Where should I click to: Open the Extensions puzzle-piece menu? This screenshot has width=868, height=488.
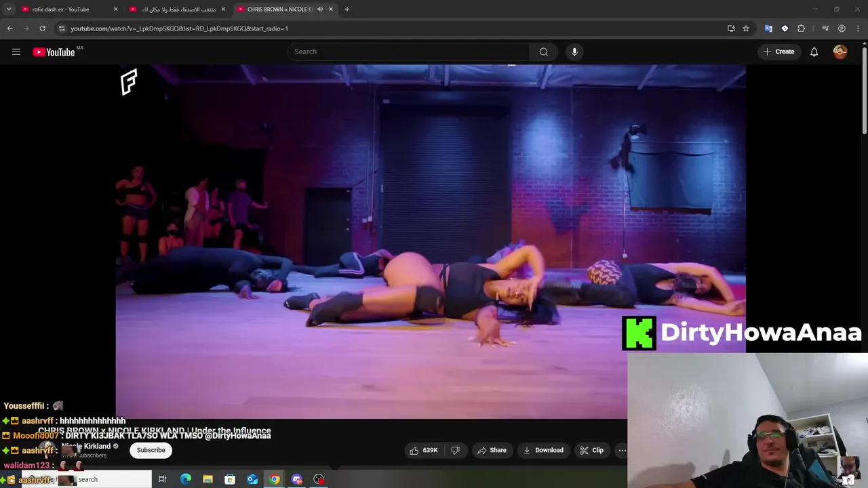[801, 28]
